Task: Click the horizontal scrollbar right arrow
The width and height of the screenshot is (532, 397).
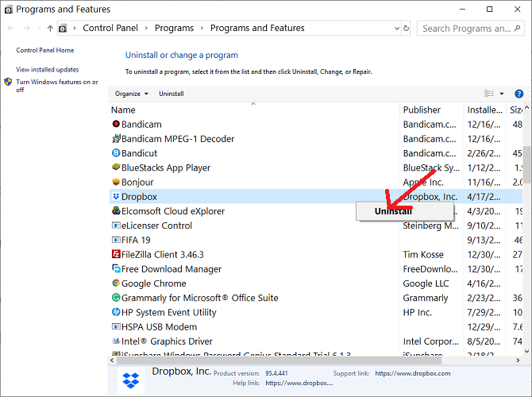Action: [518, 360]
